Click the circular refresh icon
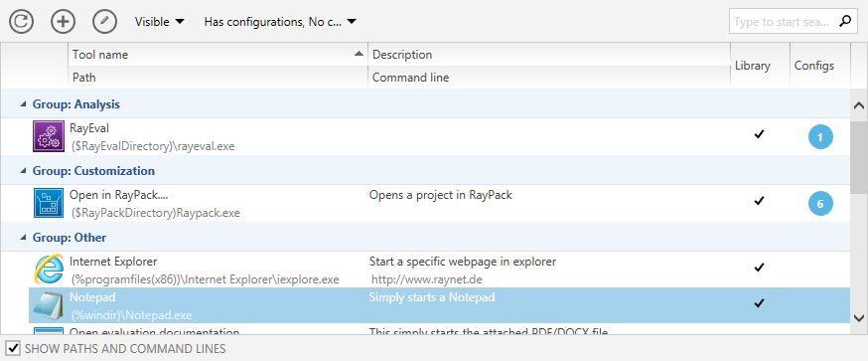This screenshot has height=361, width=868. [22, 22]
